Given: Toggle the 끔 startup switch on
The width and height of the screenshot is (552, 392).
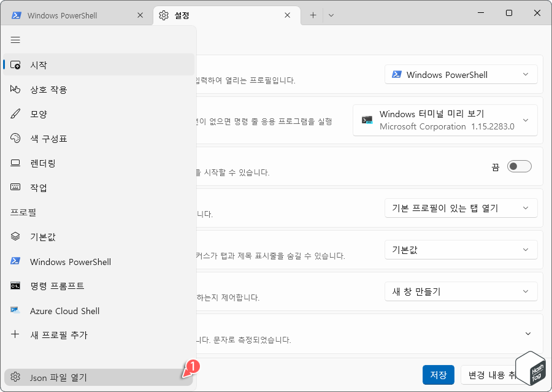Looking at the screenshot, I should point(519,166).
